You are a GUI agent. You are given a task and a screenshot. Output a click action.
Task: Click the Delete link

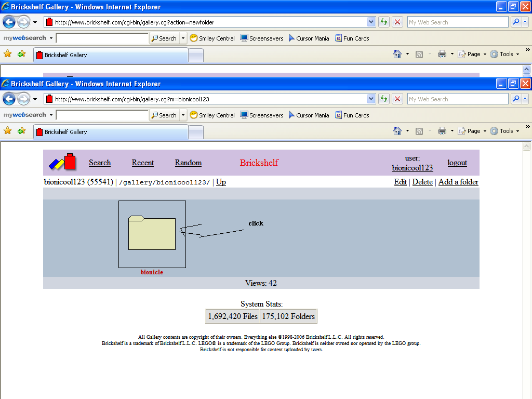[422, 182]
